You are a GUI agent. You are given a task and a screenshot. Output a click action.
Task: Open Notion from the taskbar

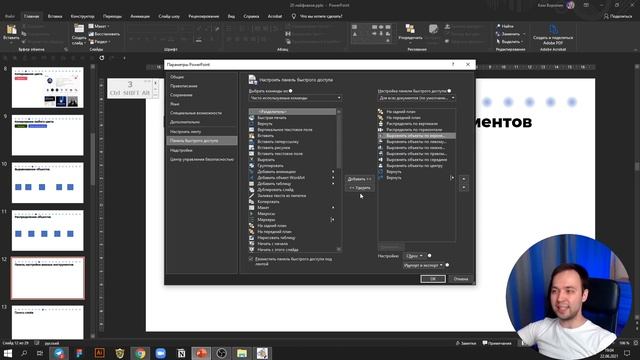click(181, 353)
